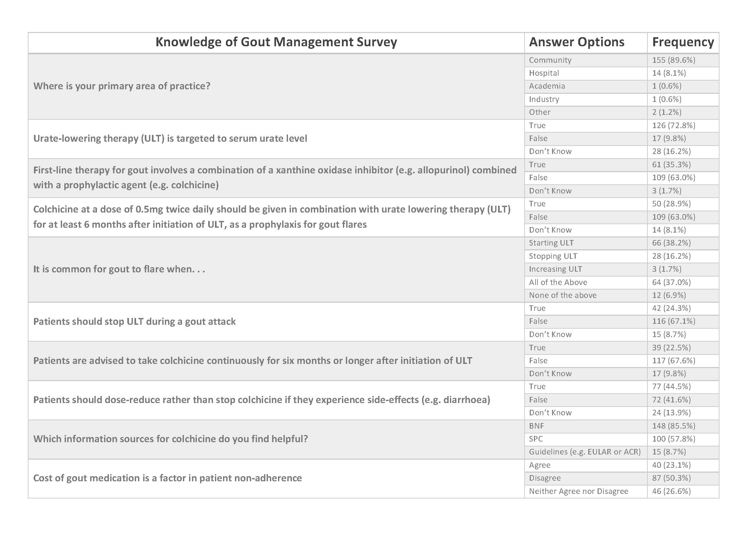
Task: Select the 'None of the above' answer cell
Action: point(563,295)
